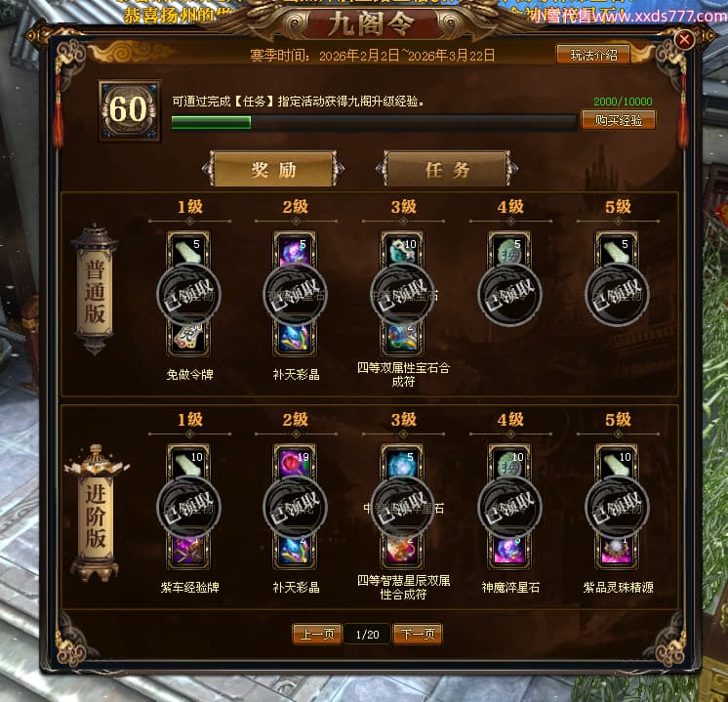Switch to the 任务 tab
The width and height of the screenshot is (728, 702).
[447, 169]
